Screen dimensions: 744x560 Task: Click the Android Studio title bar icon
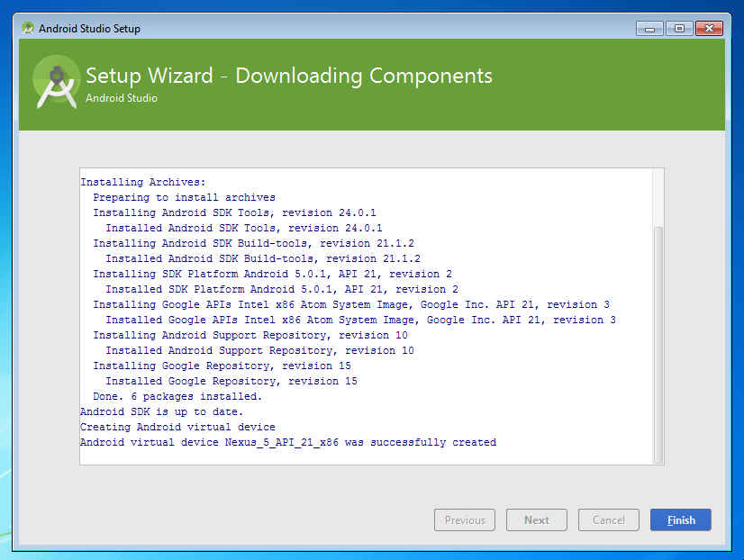coord(28,28)
